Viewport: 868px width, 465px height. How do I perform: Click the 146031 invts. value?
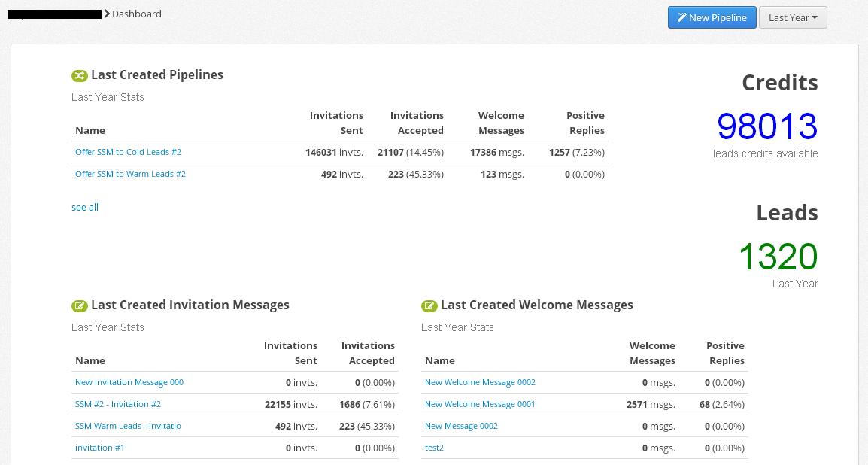pyautogui.click(x=335, y=152)
